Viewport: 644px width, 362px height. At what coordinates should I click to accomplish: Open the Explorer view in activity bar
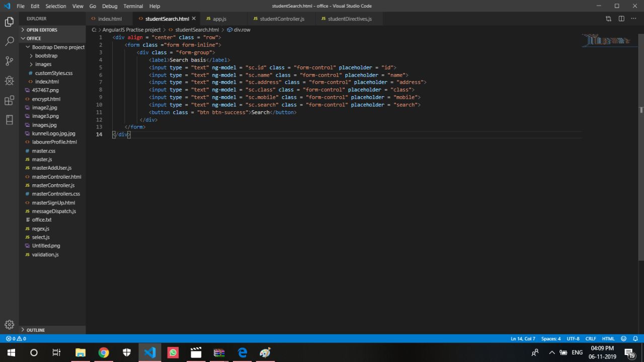coord(9,22)
